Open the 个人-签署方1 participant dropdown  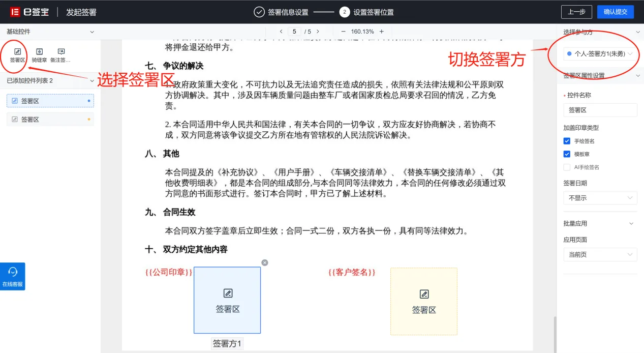[x=600, y=53]
